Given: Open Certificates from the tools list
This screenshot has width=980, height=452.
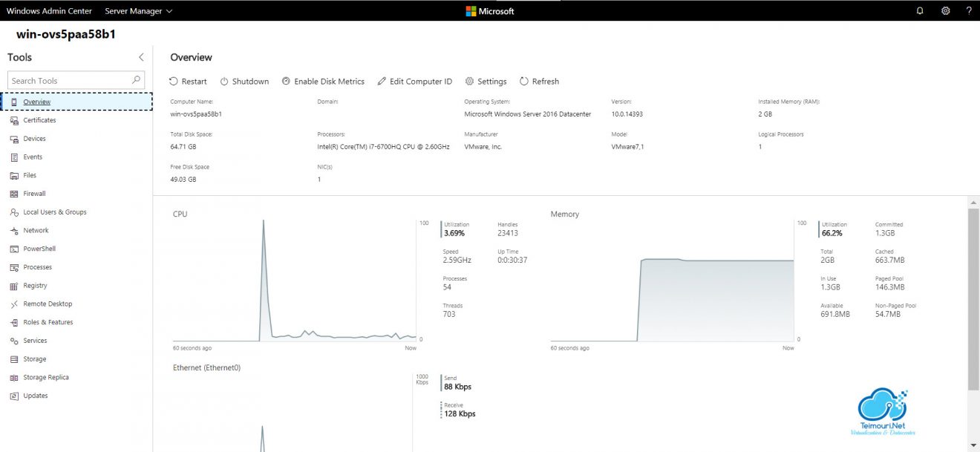Looking at the screenshot, I should (39, 120).
